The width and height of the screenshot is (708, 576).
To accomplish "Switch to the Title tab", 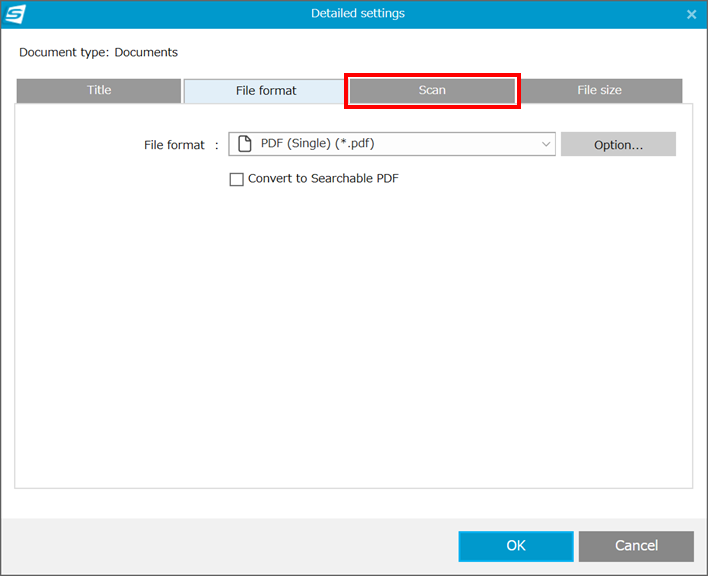I will (99, 90).
